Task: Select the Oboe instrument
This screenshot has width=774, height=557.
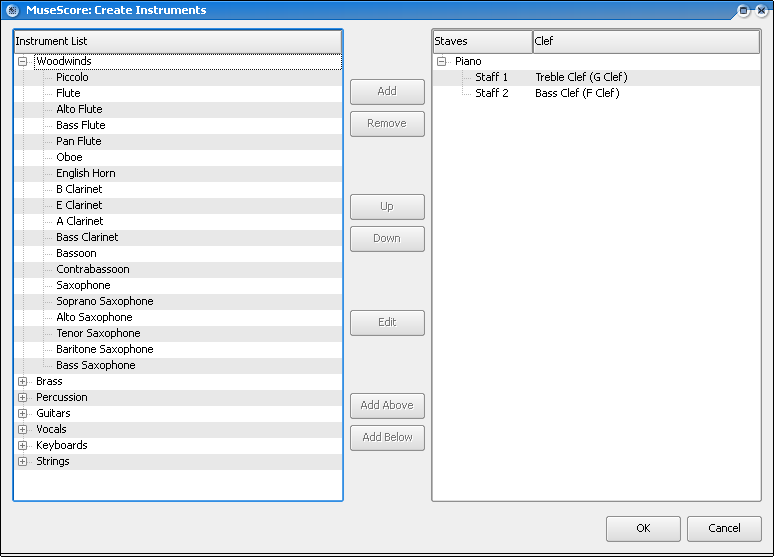Action: point(69,157)
